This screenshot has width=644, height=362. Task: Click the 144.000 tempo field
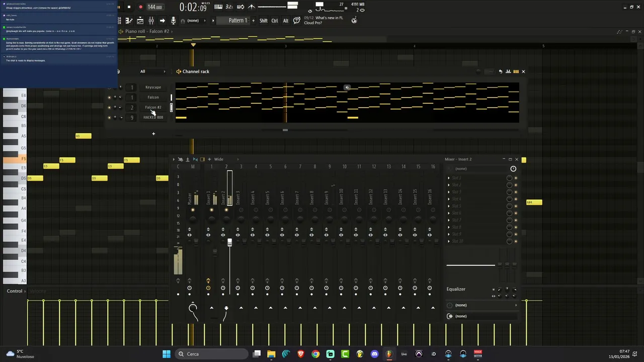click(155, 7)
